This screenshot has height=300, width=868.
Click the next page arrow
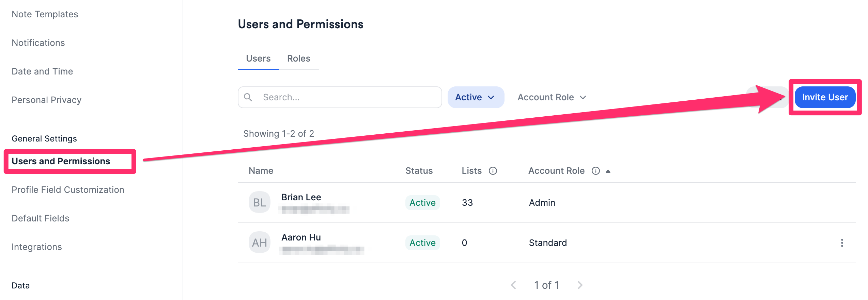point(579,285)
